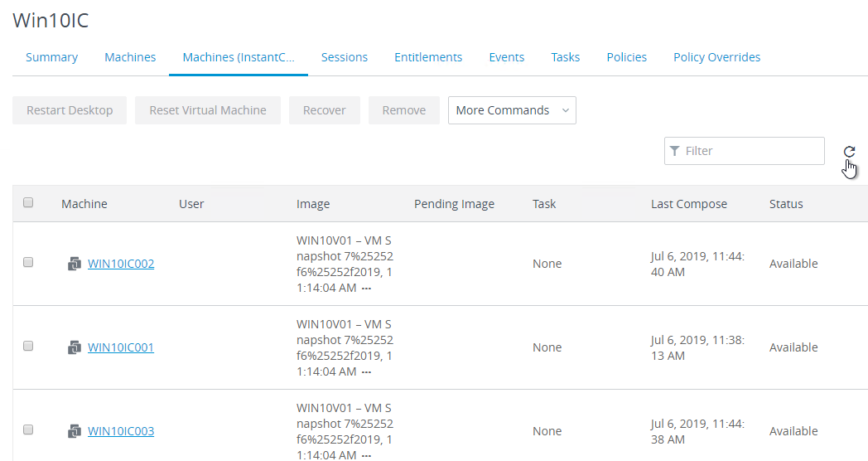Click Available status for WIN10IC001
Image resolution: width=868 pixels, height=461 pixels.
pyautogui.click(x=793, y=347)
